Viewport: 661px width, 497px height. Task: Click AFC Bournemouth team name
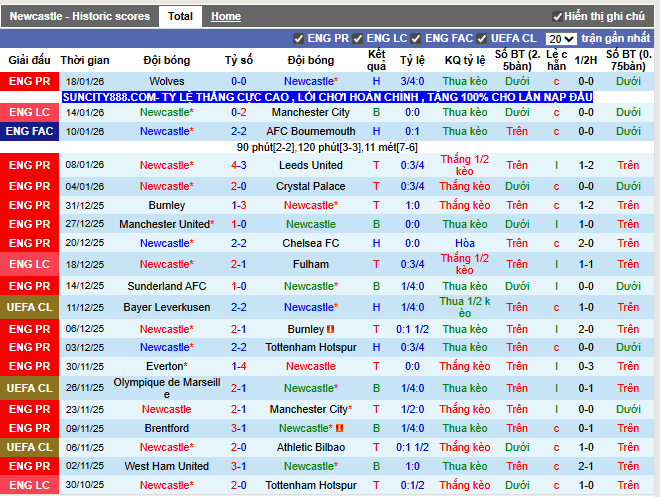311,132
